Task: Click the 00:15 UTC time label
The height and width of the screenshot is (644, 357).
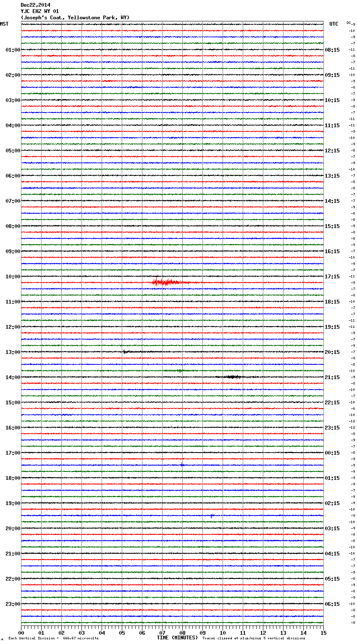Action: (332, 453)
